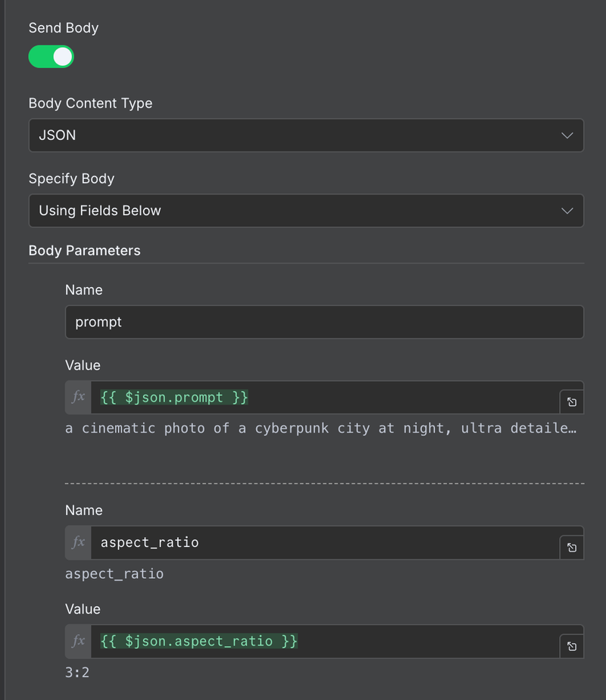Open the Body Content Type JSON dropdown
The height and width of the screenshot is (700, 606).
tap(306, 136)
